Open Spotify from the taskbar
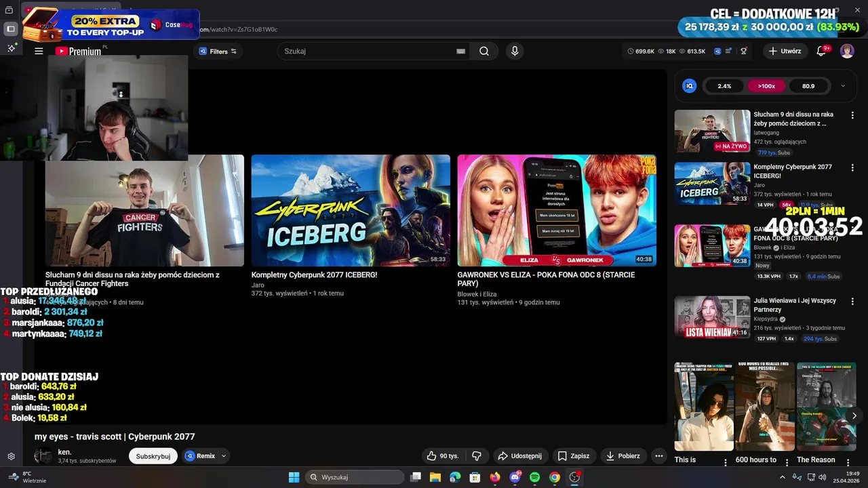868x488 pixels. coord(534,477)
